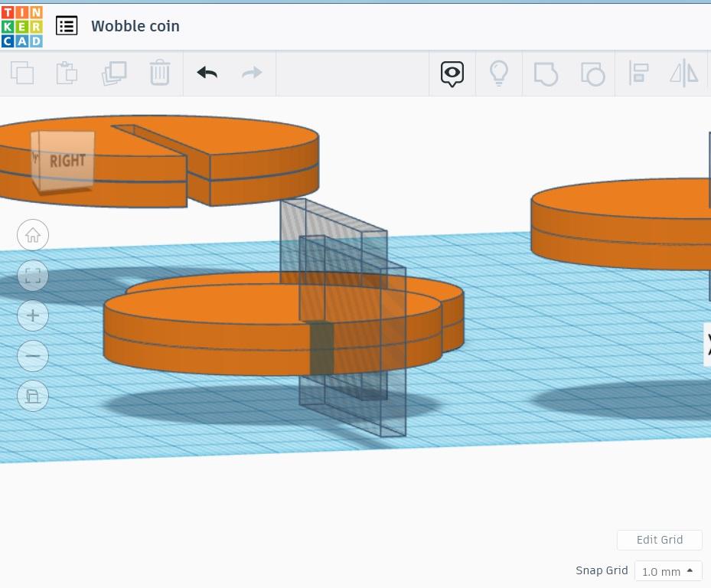Open the designs list icon
Image resolution: width=711 pixels, height=588 pixels.
point(67,26)
